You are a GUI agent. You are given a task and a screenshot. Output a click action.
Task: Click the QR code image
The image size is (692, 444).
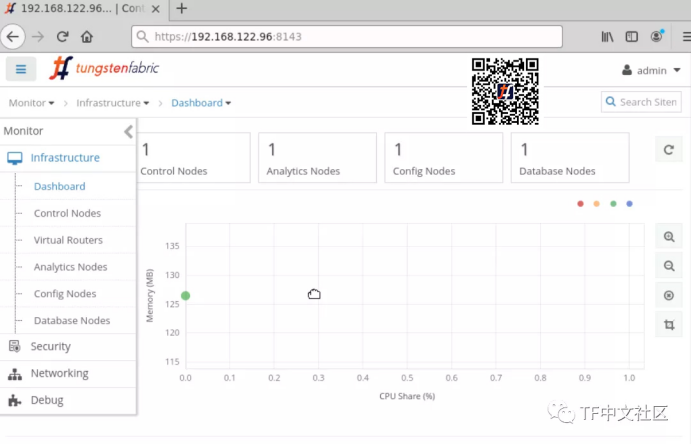[x=505, y=91]
